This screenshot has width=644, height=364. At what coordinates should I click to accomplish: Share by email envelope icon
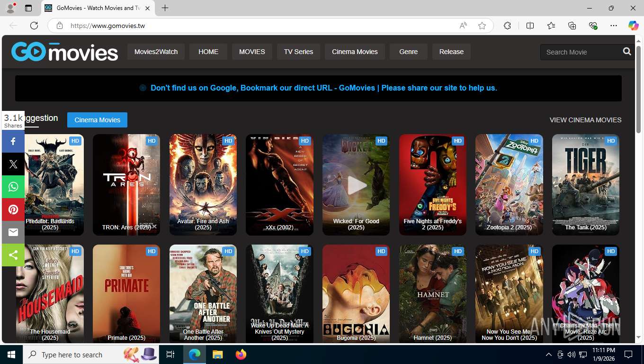[x=13, y=232]
